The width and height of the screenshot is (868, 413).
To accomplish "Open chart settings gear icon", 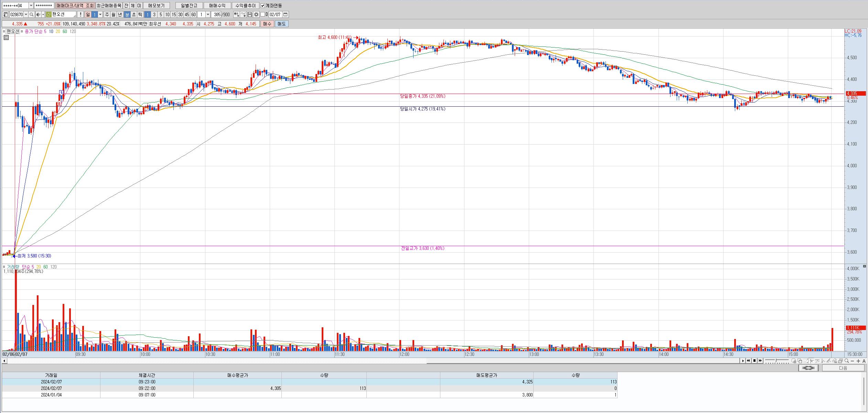I will (x=256, y=14).
